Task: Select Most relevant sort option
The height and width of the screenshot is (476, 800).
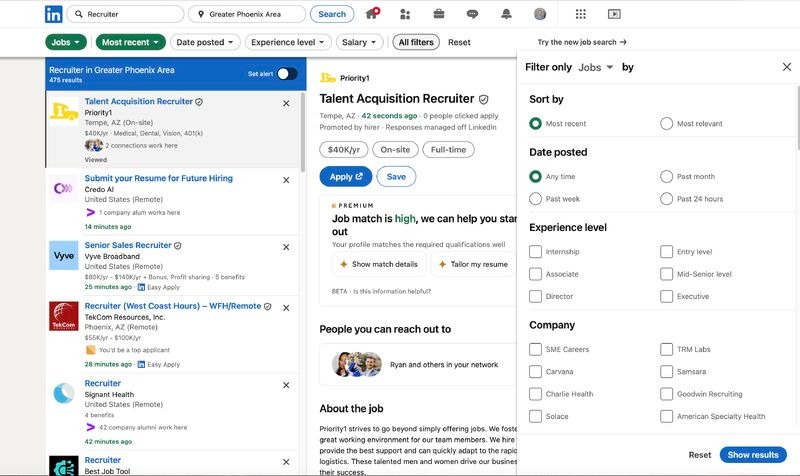Action: tap(666, 123)
